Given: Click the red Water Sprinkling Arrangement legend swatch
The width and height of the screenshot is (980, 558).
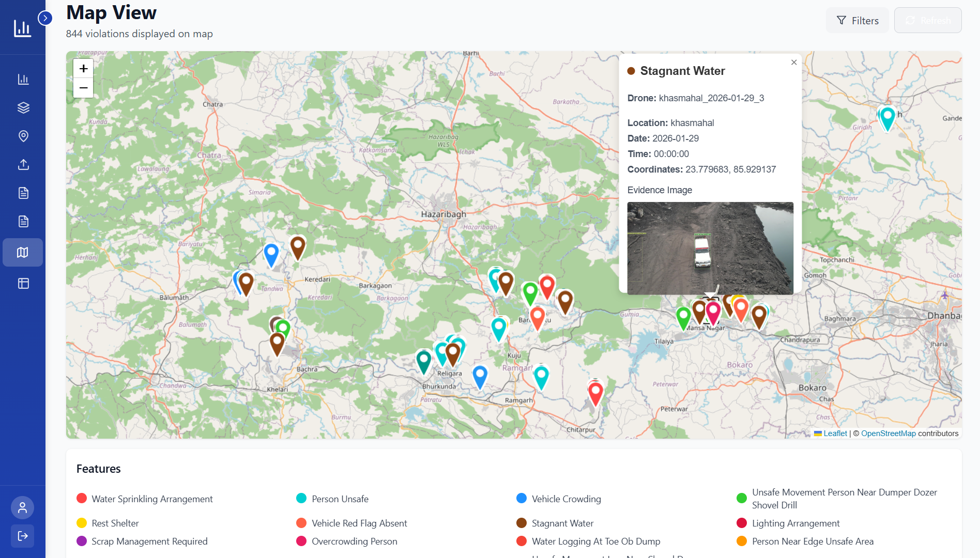Looking at the screenshot, I should (x=82, y=498).
